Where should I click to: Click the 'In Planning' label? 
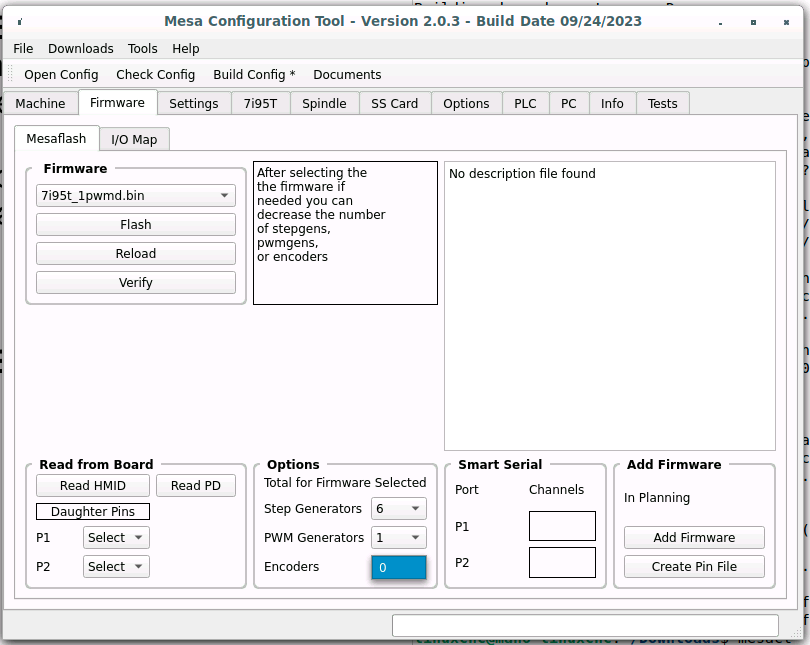coord(657,498)
